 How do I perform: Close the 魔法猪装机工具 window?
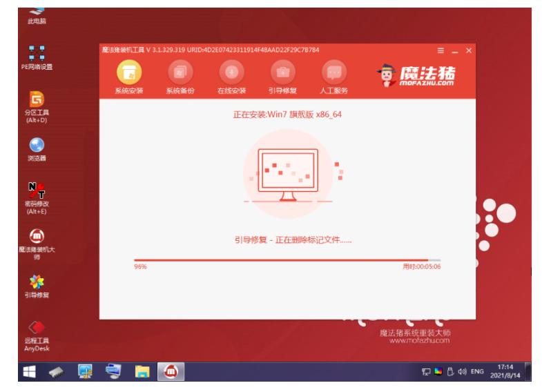469,51
